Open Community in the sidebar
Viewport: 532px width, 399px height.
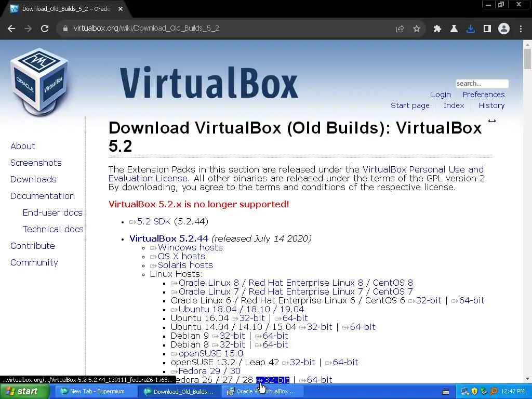tap(34, 262)
